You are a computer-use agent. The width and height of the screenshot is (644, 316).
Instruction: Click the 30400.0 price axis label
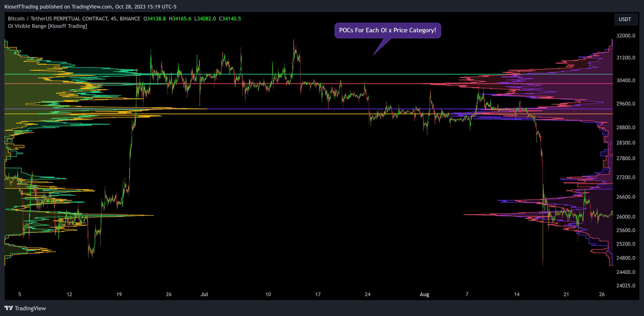coord(626,80)
